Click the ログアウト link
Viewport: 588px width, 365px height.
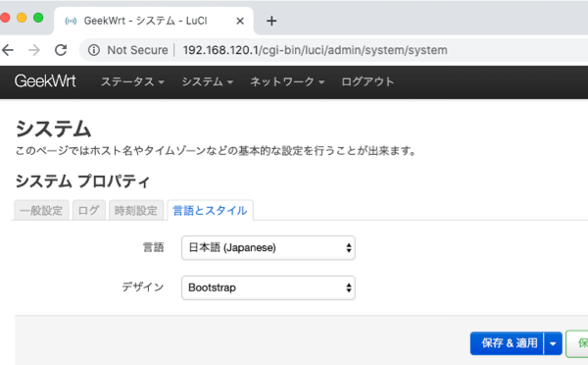point(367,81)
